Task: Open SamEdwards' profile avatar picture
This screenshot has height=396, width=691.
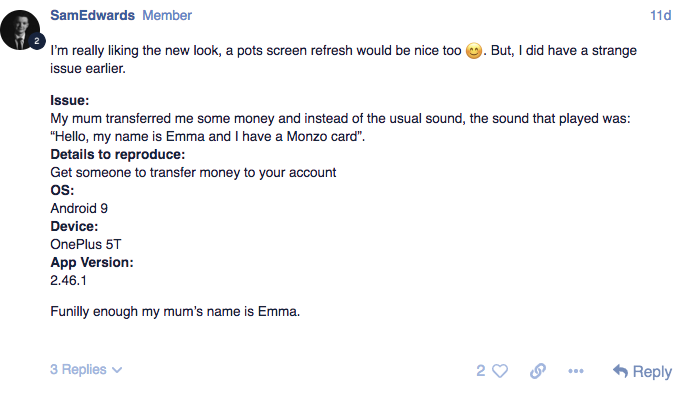Action: pos(20,30)
